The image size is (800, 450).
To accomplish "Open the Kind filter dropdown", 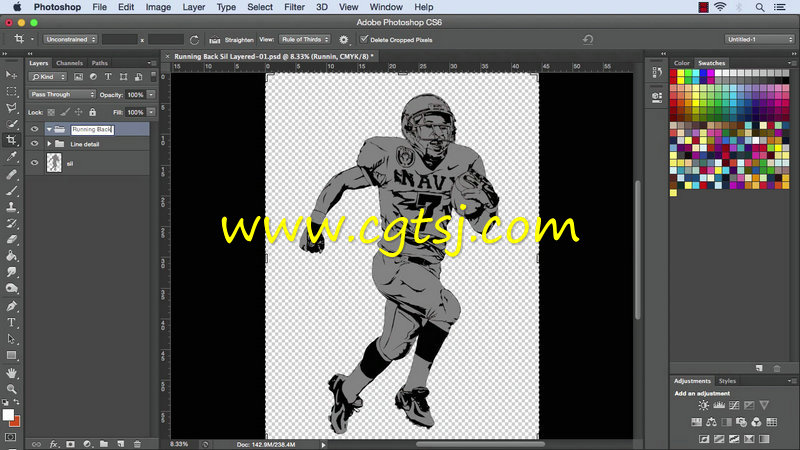I will 48,77.
